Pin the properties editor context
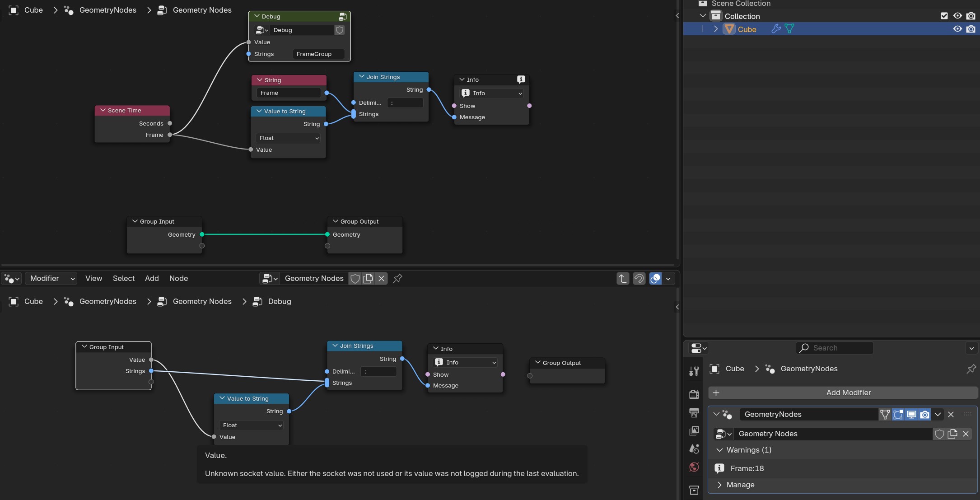The height and width of the screenshot is (500, 980). tap(971, 369)
